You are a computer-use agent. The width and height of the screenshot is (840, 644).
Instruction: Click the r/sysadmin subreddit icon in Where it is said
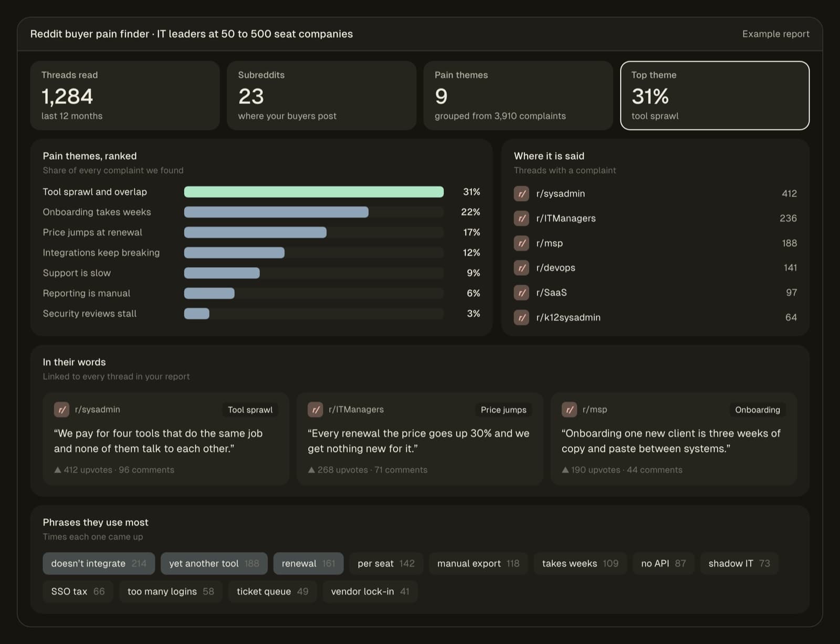click(521, 193)
